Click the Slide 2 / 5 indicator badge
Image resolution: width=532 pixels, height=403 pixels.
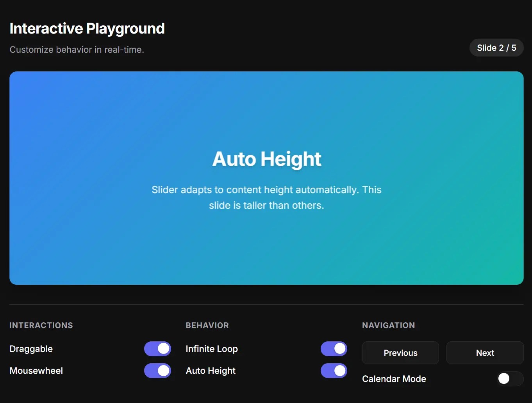[x=496, y=48]
